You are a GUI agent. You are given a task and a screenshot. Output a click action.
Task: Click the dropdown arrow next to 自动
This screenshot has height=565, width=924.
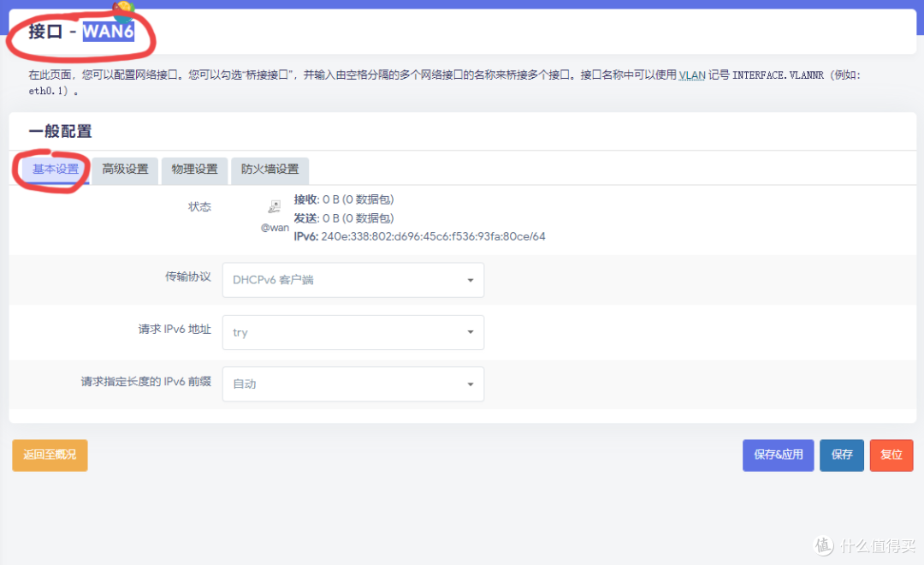tap(470, 384)
